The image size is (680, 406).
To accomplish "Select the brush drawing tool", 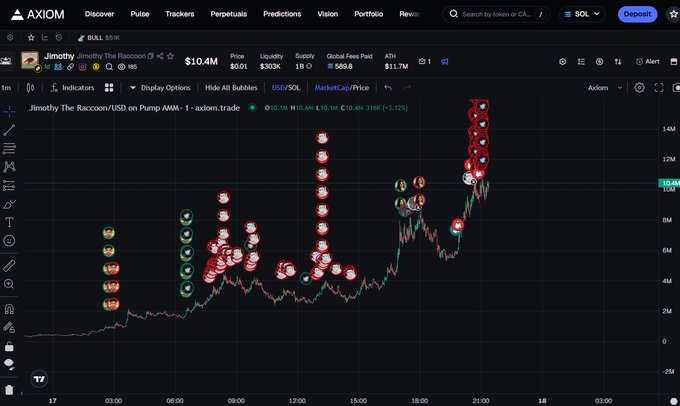I will tap(9, 204).
